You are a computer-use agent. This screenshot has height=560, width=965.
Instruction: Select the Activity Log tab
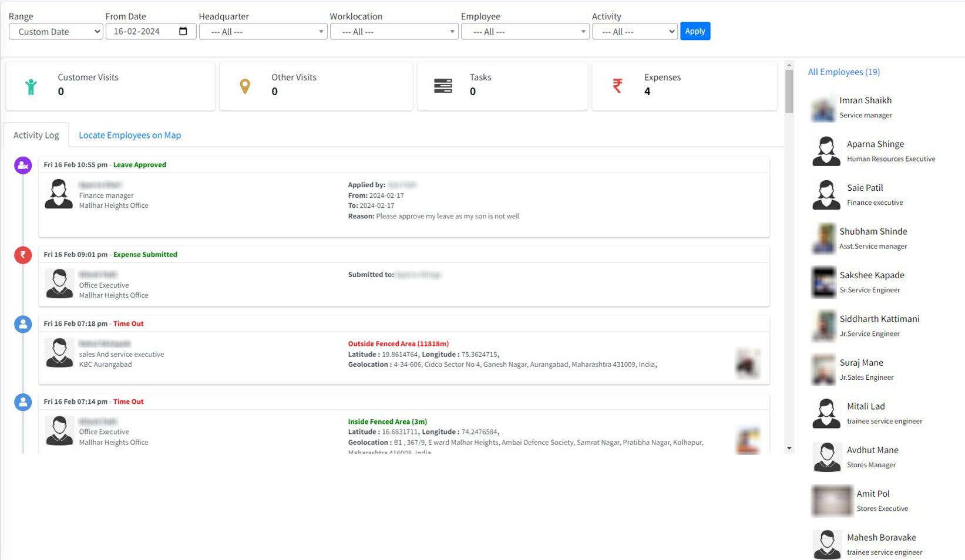(36, 135)
